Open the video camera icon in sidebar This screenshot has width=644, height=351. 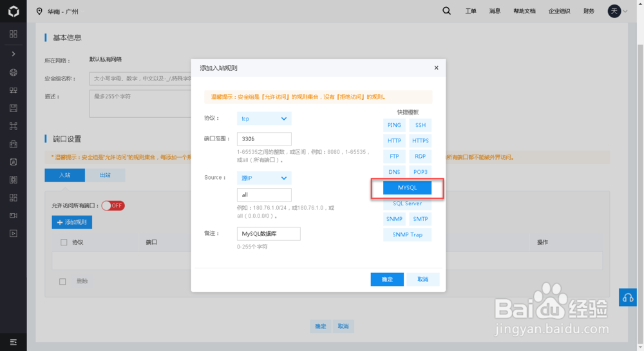tap(14, 215)
